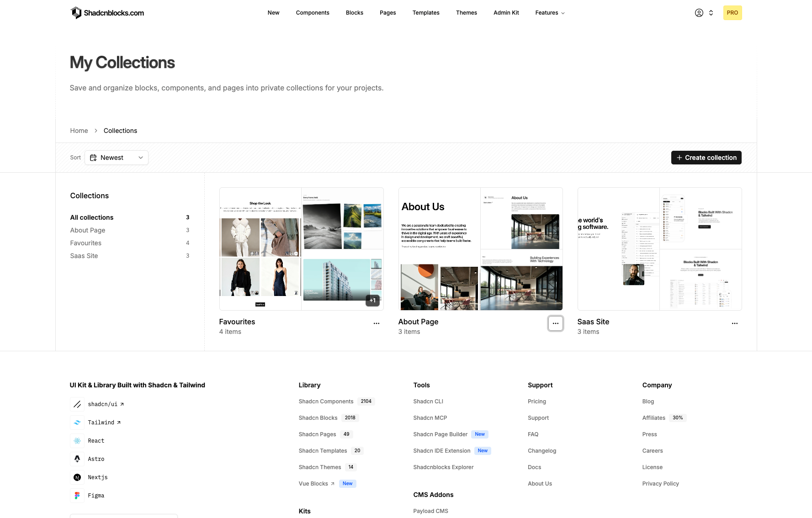Open the Saas Site collection thumbnail

(x=660, y=249)
